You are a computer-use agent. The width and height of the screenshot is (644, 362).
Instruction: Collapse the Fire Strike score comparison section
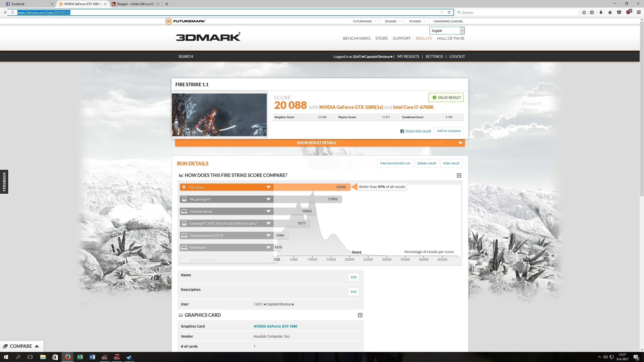tap(459, 175)
